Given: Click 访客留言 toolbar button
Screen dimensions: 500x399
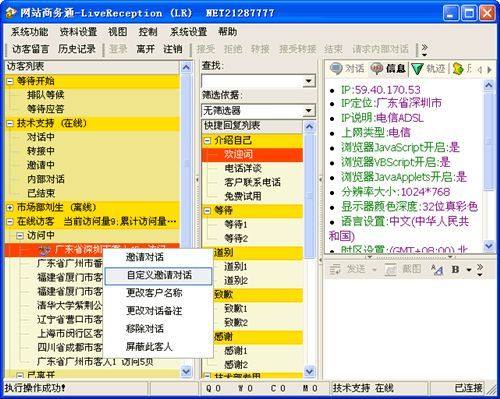Looking at the screenshot, I should pos(31,49).
